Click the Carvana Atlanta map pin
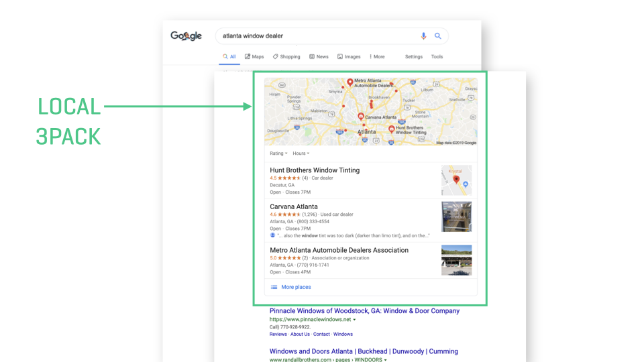 coord(361,117)
